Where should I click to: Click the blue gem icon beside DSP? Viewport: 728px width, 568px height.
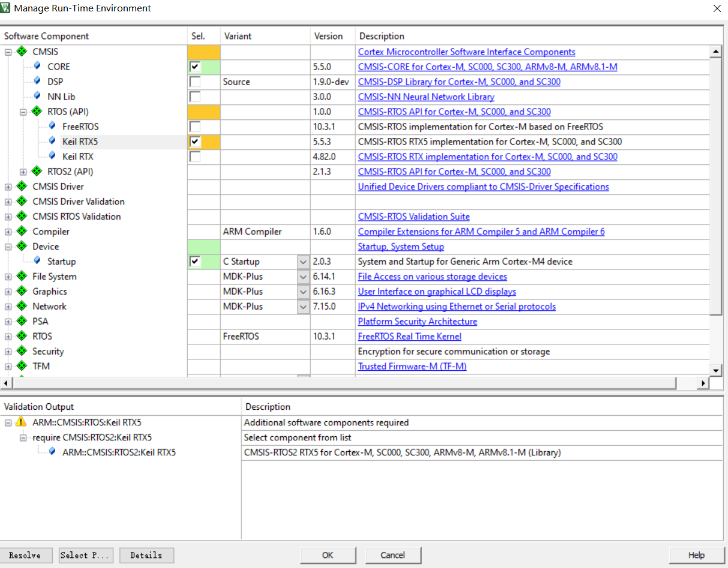(37, 81)
